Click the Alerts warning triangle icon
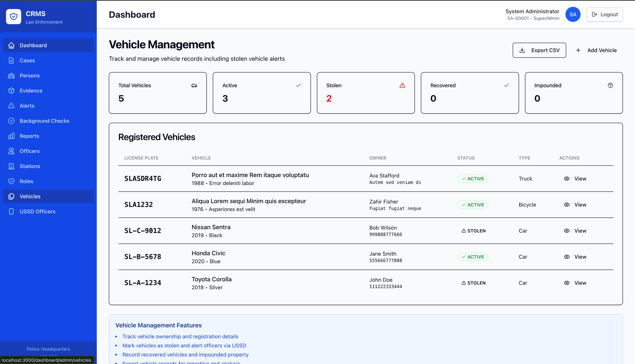Image resolution: width=635 pixels, height=364 pixels. [11, 106]
